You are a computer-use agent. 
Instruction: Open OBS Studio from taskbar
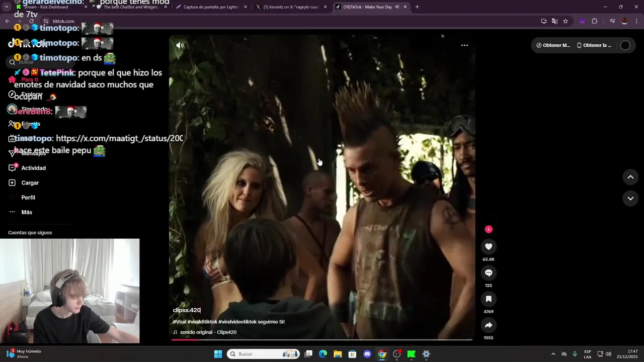point(397,354)
